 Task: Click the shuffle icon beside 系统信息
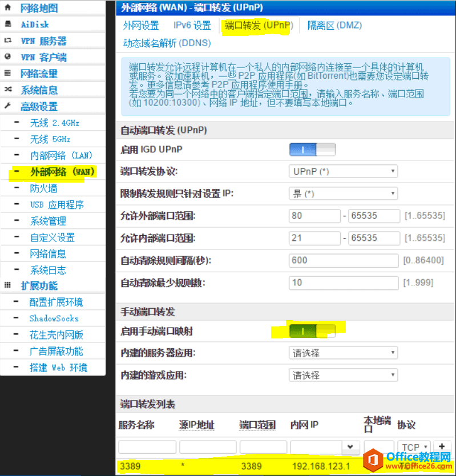click(8, 89)
